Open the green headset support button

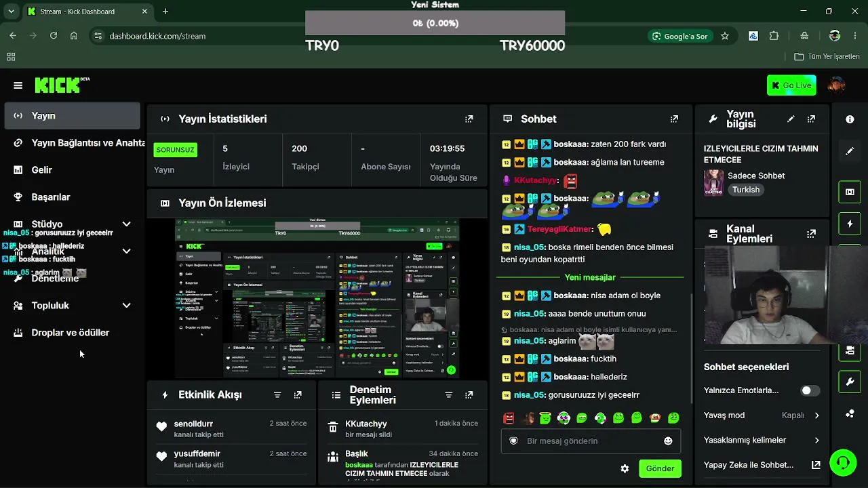(x=843, y=463)
